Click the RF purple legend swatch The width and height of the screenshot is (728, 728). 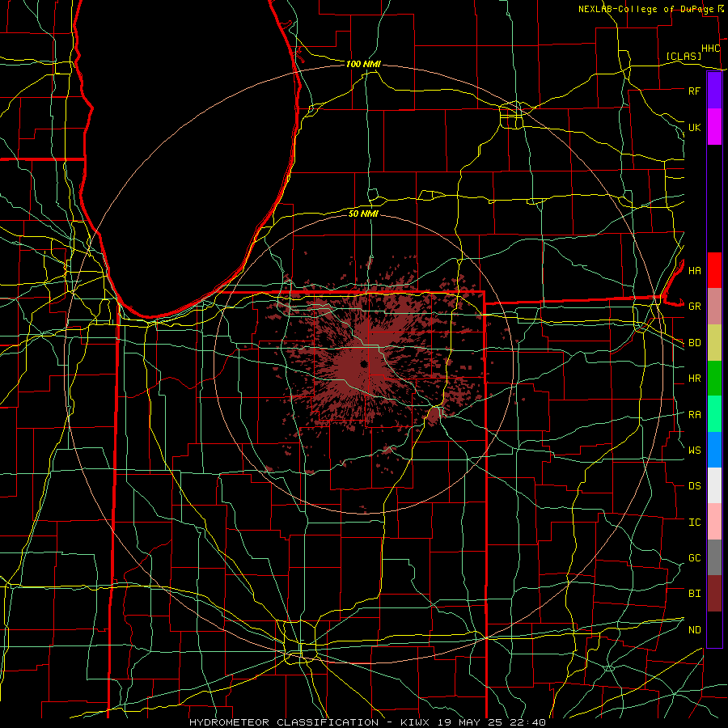(714, 91)
